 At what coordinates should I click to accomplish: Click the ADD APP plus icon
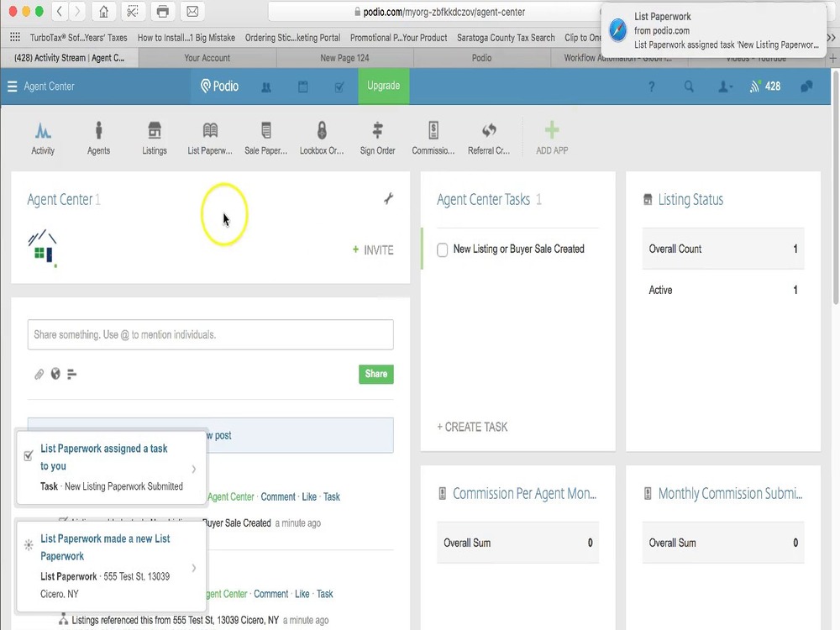(x=552, y=130)
